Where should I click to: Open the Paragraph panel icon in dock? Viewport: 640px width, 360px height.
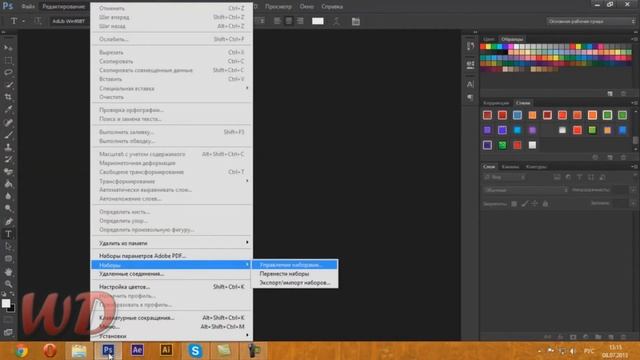tap(470, 97)
